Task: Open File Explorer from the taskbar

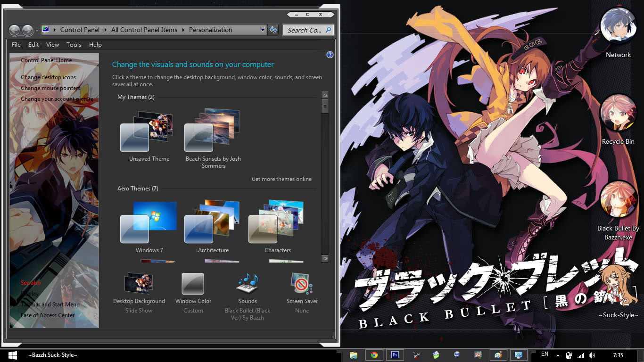Action: coord(354,355)
